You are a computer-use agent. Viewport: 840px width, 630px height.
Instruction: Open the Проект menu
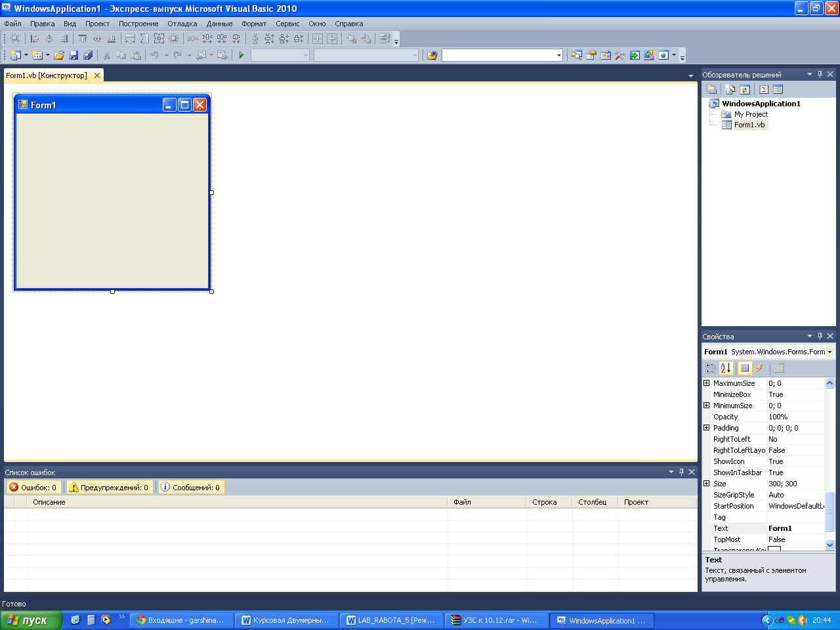97,24
